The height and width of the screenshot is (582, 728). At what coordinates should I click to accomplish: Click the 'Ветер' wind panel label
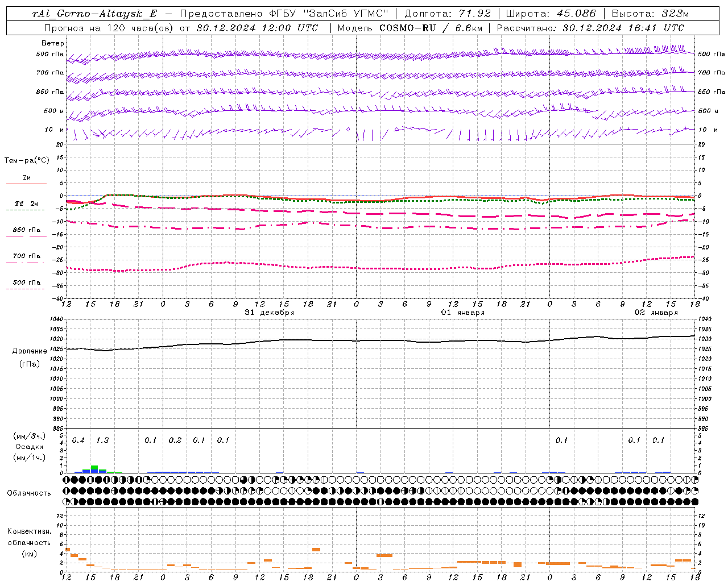tap(53, 43)
